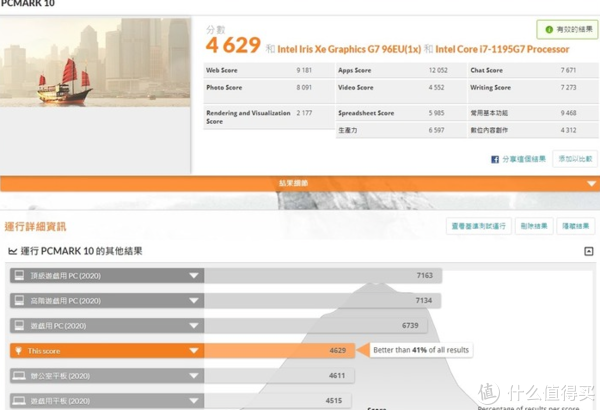Click the Rendering and Visualization Score label
Screen dimensions: 600x410
[x=248, y=117]
